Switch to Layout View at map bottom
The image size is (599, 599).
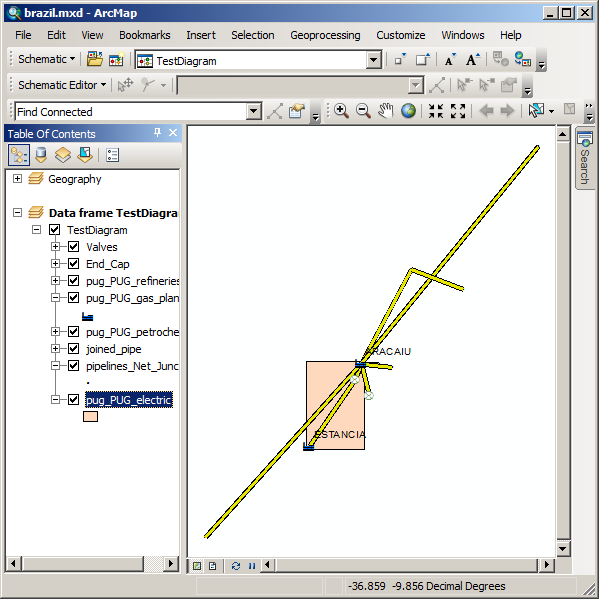[213, 566]
